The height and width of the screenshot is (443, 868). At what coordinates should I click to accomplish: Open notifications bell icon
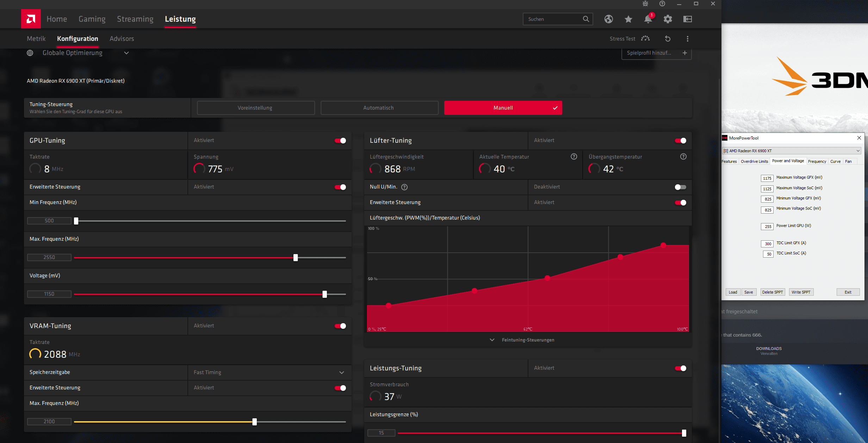(x=648, y=19)
